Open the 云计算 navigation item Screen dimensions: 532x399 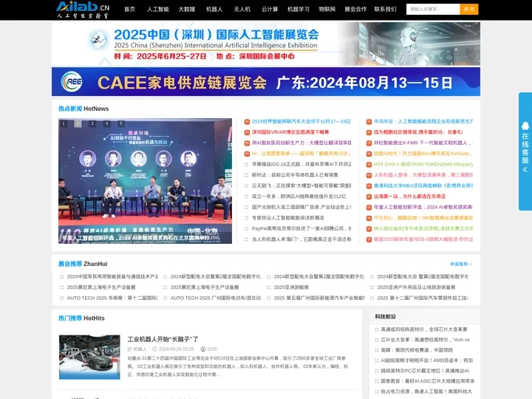pos(270,9)
